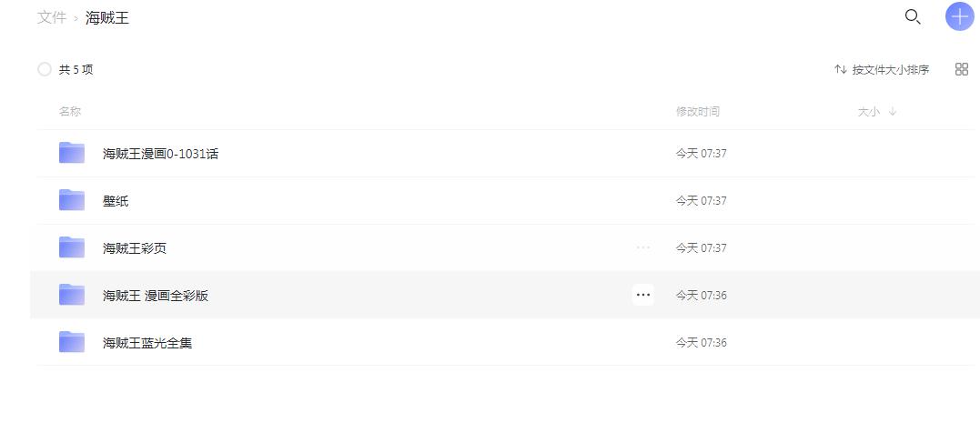980x423 pixels.
Task: Open more options for 海贼王 漫画全彩版
Action: pos(643,295)
